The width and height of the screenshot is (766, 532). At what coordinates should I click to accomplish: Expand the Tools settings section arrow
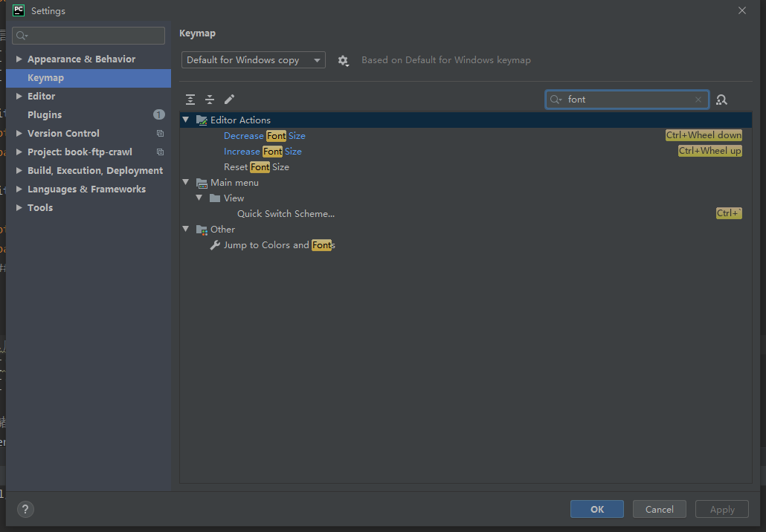(x=19, y=207)
